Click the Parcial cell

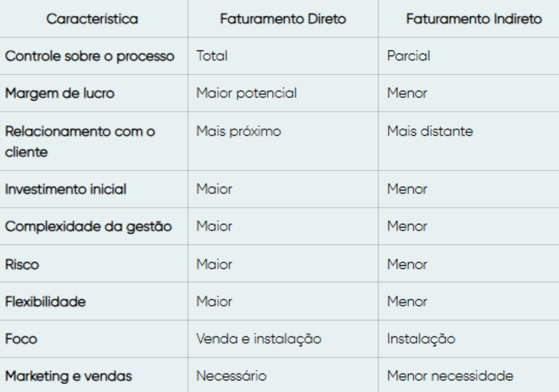tap(408, 56)
